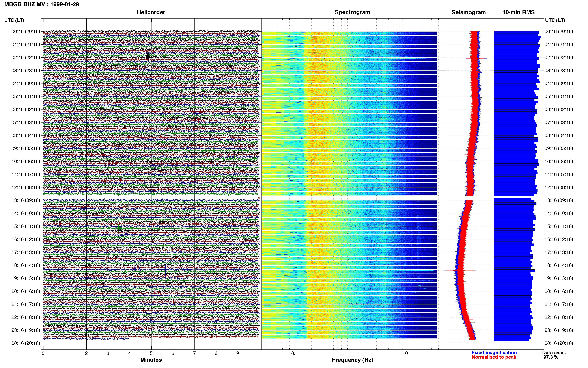Click the right '20:16 (16:16)' time label

[559, 291]
